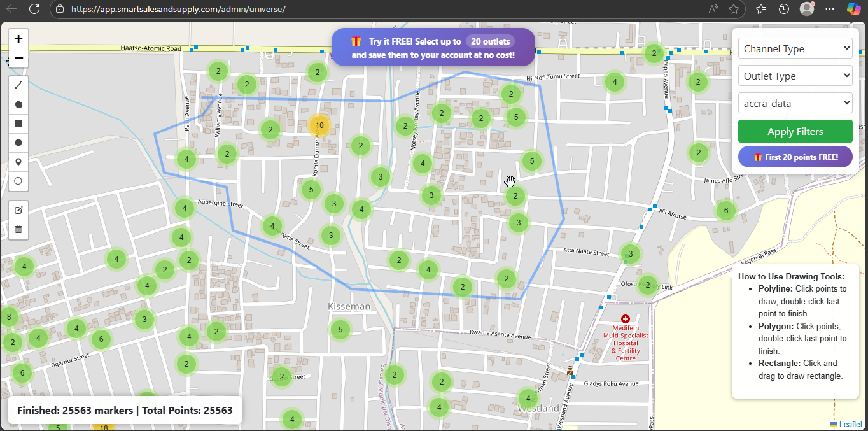
Task: Select the Rectangle drawing tool
Action: pos(18,123)
